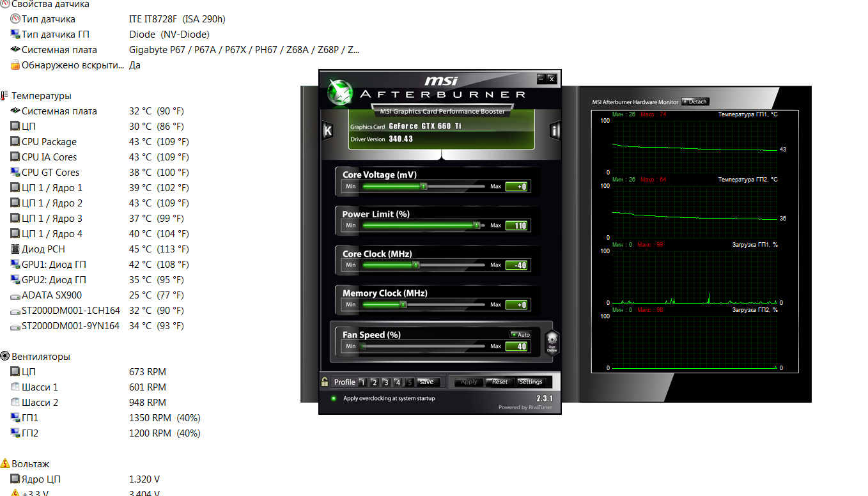
Task: Click the Memory Clock value field
Action: coord(516,305)
